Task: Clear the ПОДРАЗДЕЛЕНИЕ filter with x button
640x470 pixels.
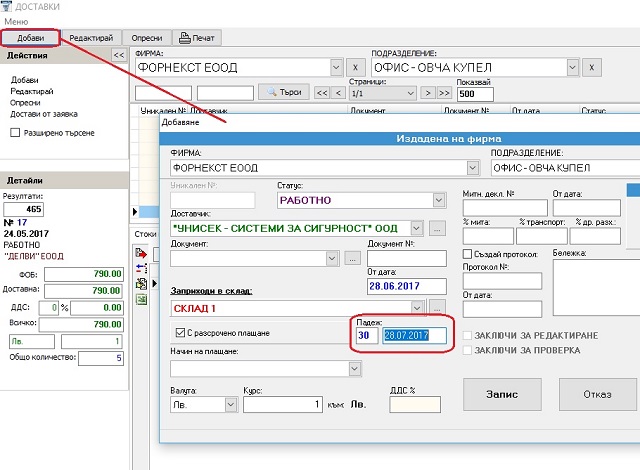Action: point(591,67)
